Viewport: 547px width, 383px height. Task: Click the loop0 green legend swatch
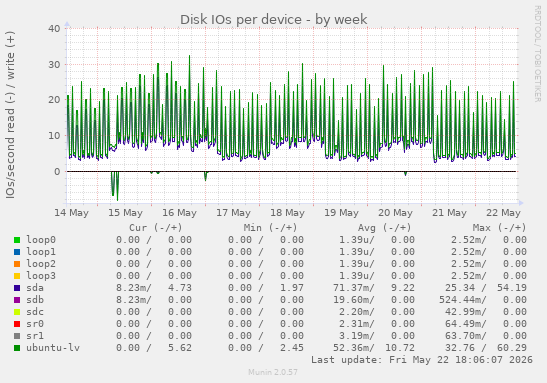coord(17,240)
